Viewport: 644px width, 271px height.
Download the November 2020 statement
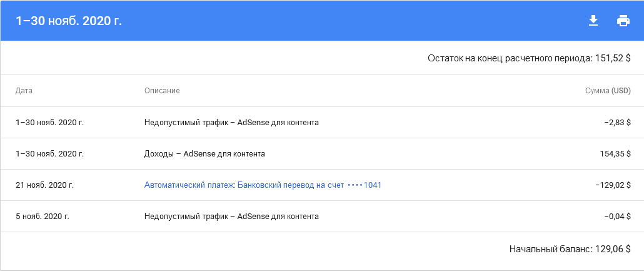point(593,21)
